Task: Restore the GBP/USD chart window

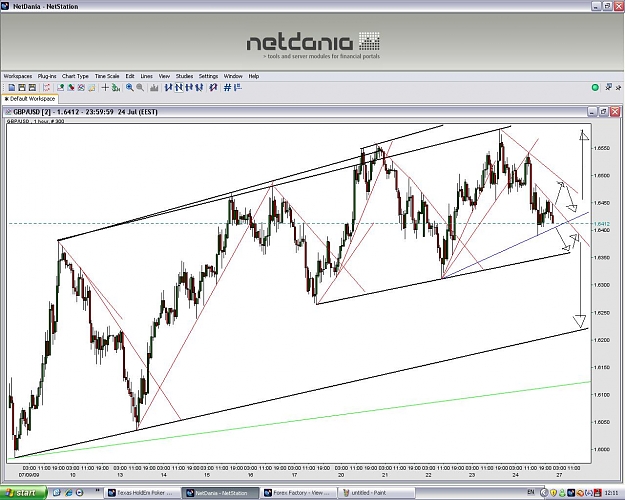Action: (x=604, y=112)
